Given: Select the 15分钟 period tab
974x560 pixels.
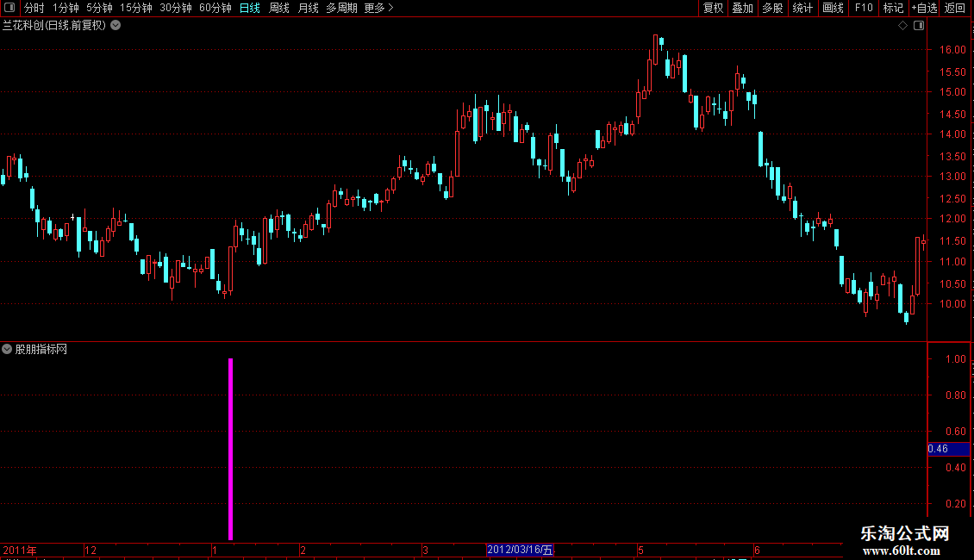Looking at the screenshot, I should (x=136, y=8).
